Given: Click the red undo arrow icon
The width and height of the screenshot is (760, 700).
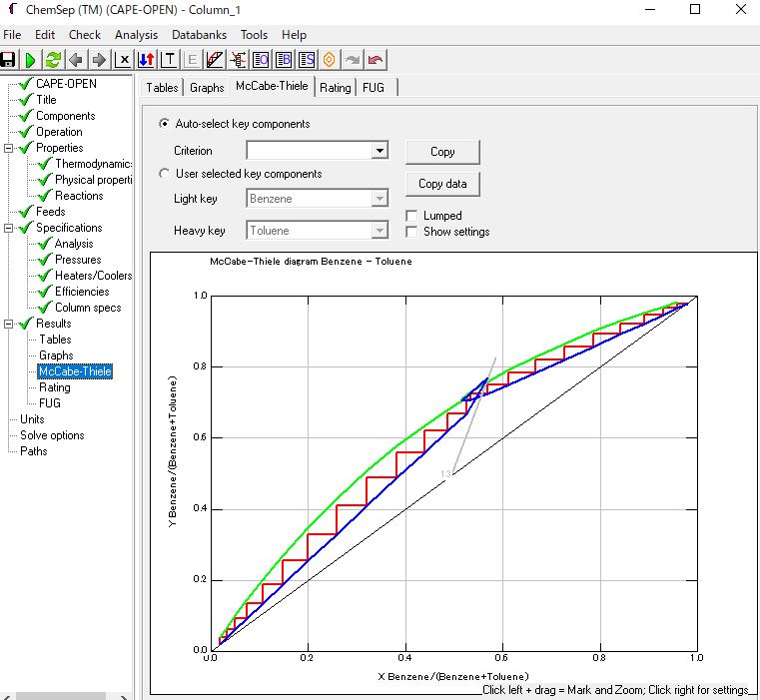Looking at the screenshot, I should 376,60.
